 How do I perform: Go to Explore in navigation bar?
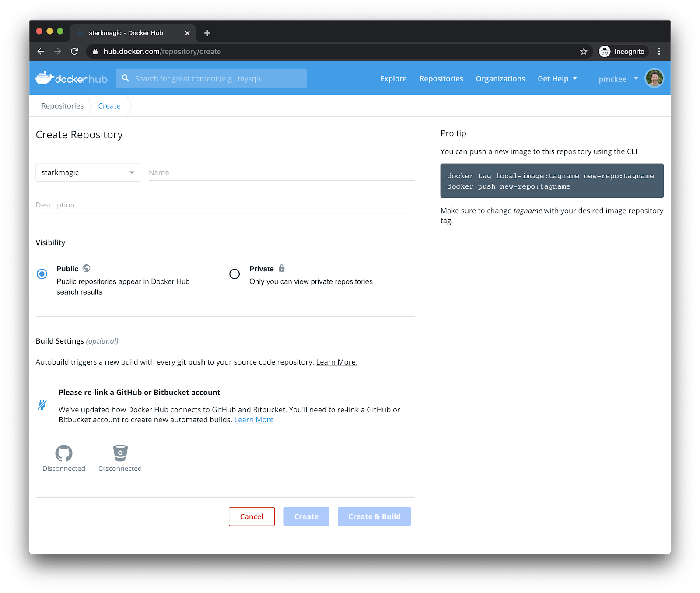tap(393, 79)
